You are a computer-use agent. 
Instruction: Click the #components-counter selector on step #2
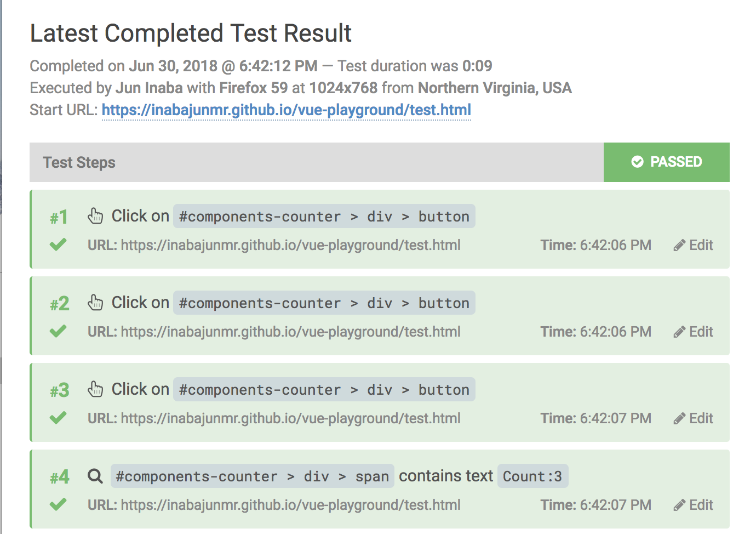click(259, 303)
